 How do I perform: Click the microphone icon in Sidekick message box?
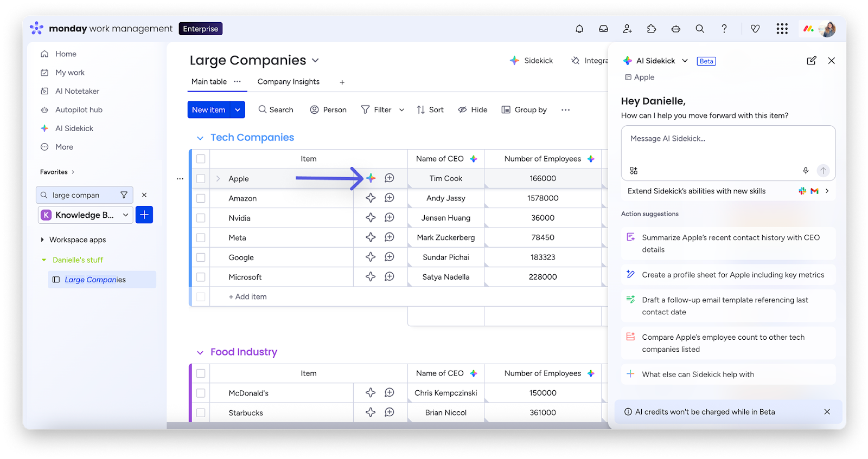(x=806, y=171)
